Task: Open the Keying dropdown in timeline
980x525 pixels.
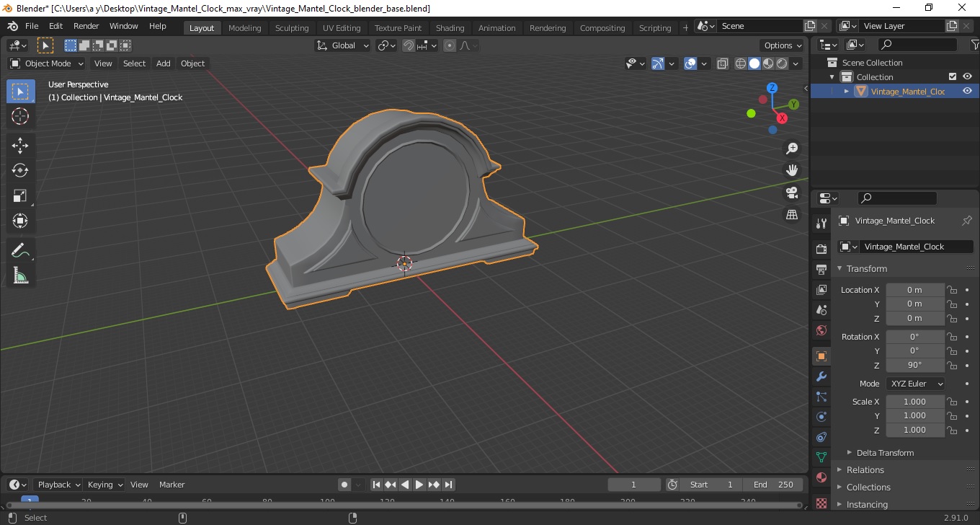Action: (105, 485)
